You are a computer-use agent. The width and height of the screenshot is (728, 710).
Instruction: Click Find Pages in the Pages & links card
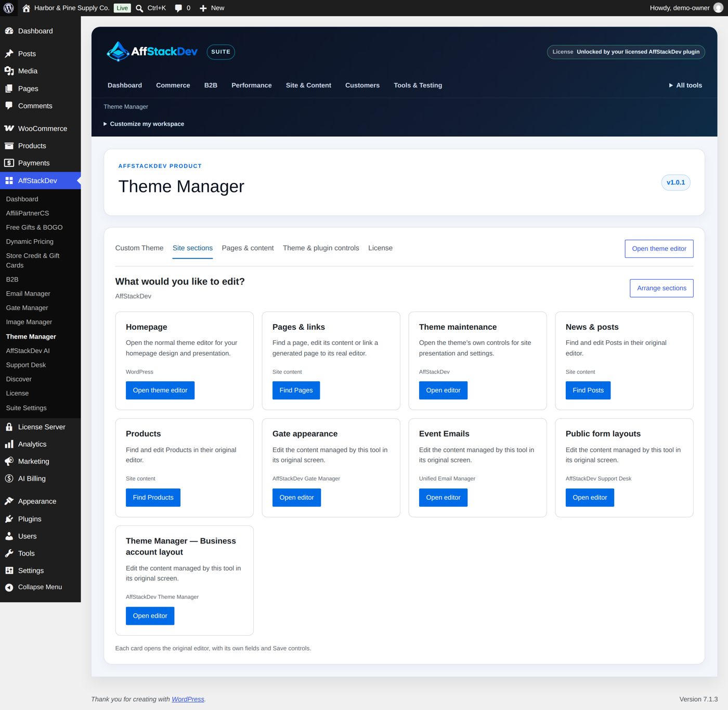point(296,391)
